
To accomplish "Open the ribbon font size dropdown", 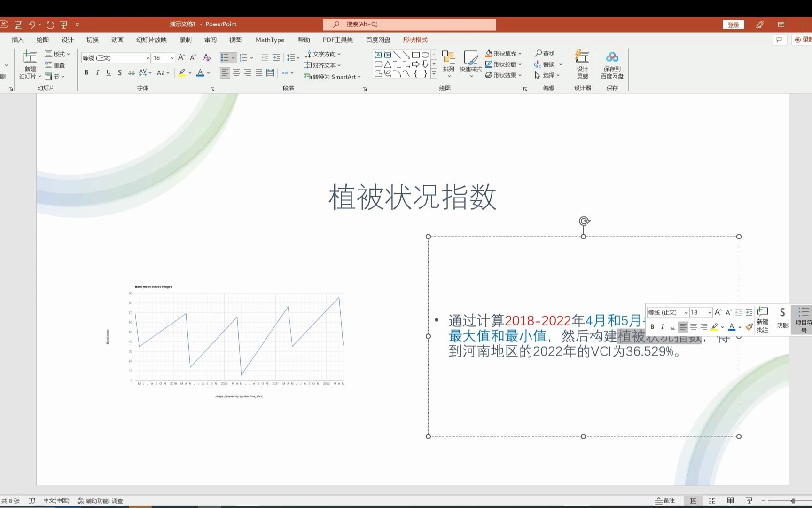I will [x=172, y=58].
